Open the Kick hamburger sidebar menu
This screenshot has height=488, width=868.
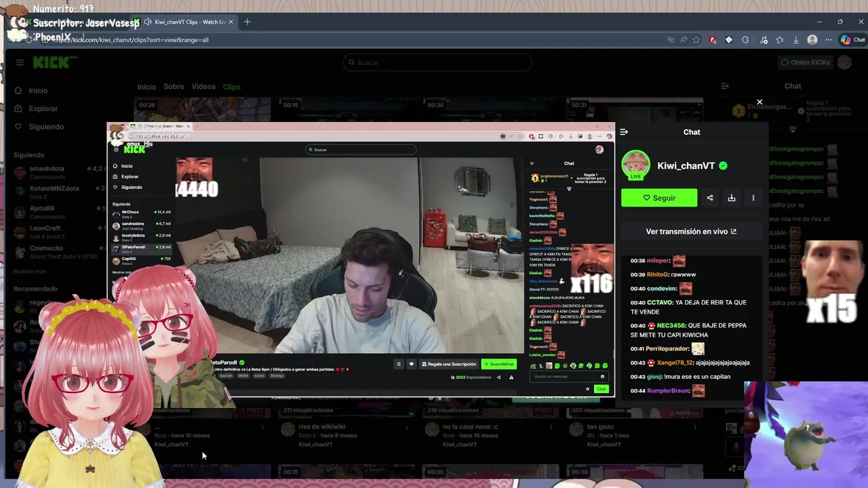[x=20, y=62]
